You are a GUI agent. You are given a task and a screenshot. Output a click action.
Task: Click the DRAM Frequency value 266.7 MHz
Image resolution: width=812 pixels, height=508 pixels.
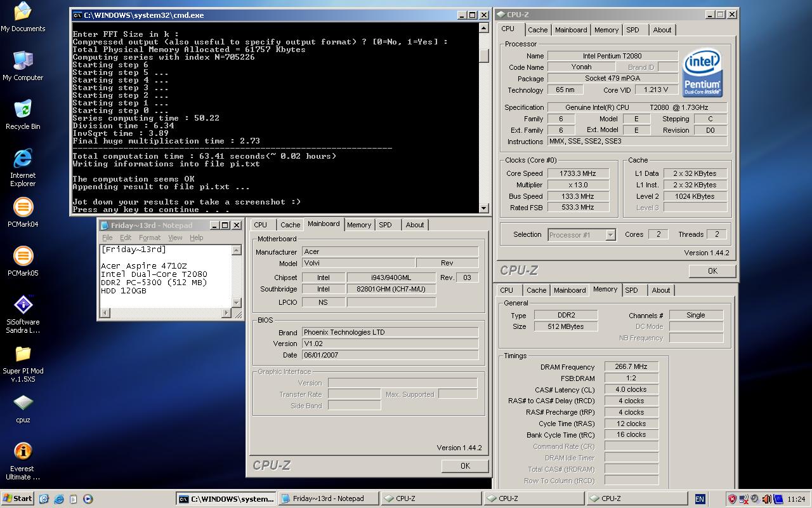(x=631, y=366)
